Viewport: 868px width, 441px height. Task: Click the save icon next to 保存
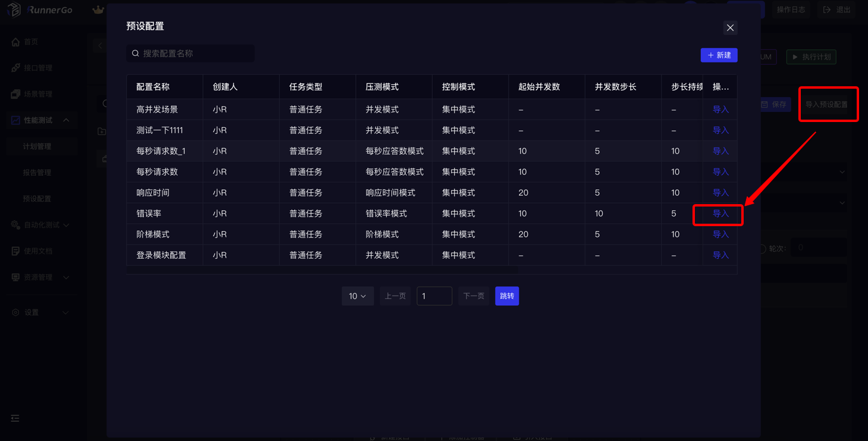point(764,104)
